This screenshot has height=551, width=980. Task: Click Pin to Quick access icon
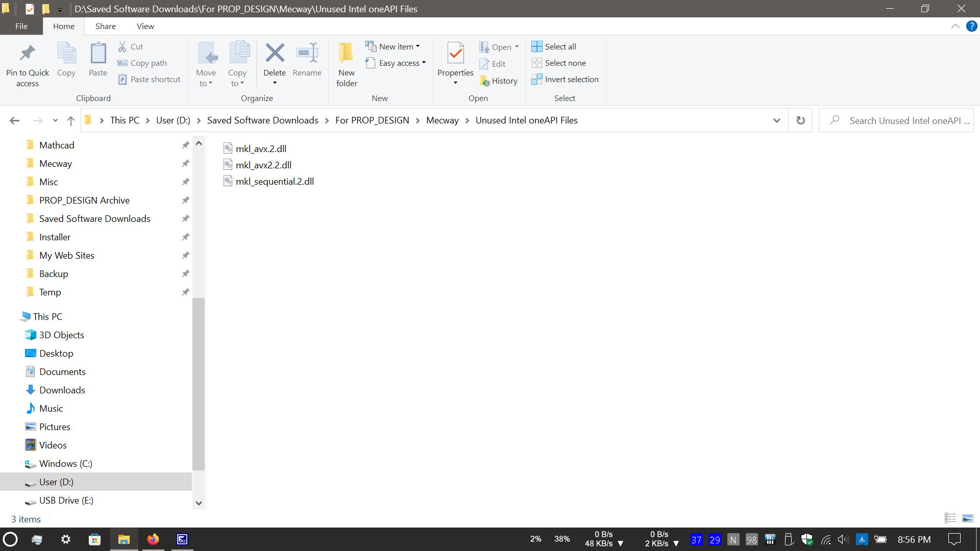[x=28, y=53]
